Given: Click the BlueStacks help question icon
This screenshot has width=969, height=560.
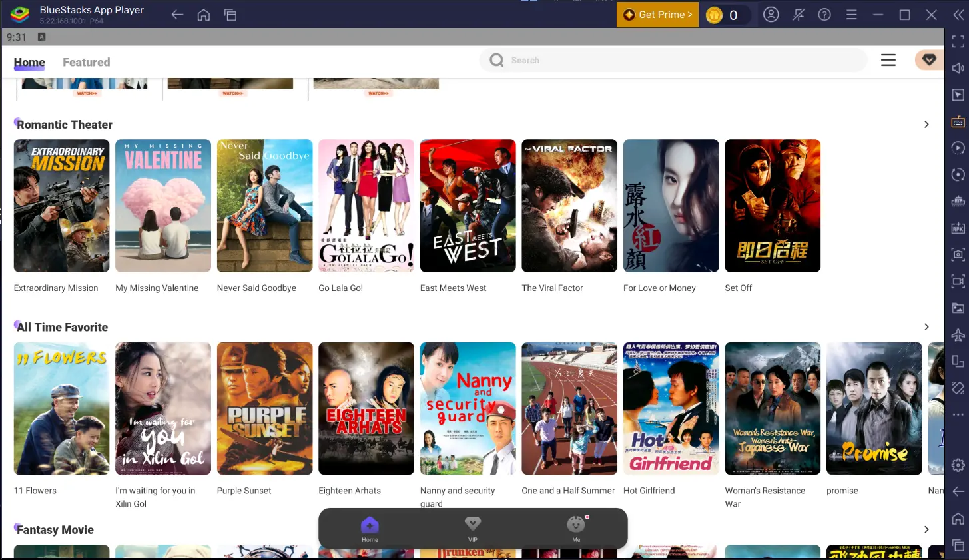Looking at the screenshot, I should point(824,15).
